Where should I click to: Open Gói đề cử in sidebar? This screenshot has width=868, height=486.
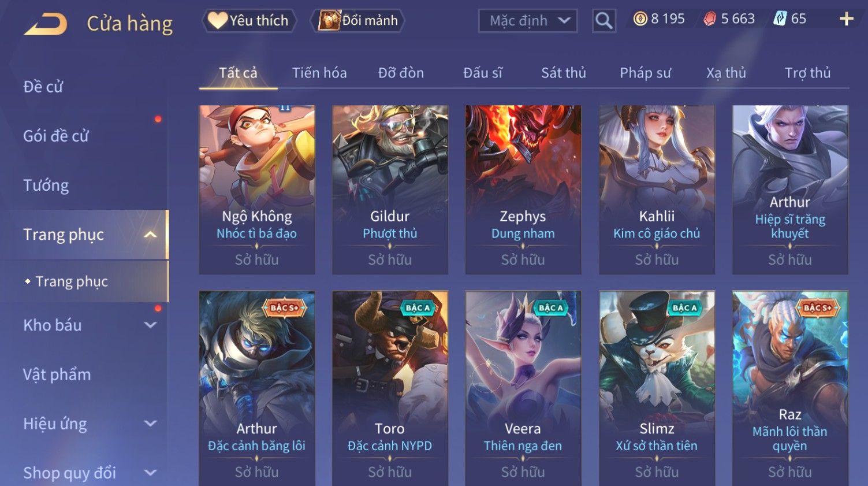tap(56, 136)
